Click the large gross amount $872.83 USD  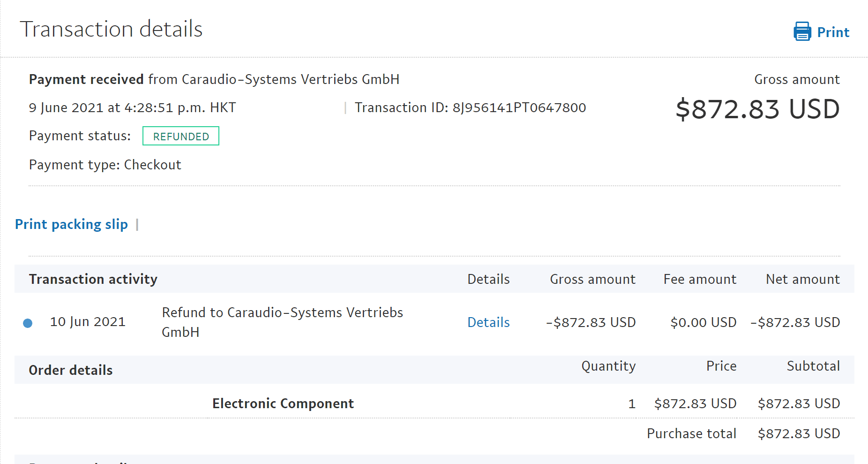tap(757, 109)
